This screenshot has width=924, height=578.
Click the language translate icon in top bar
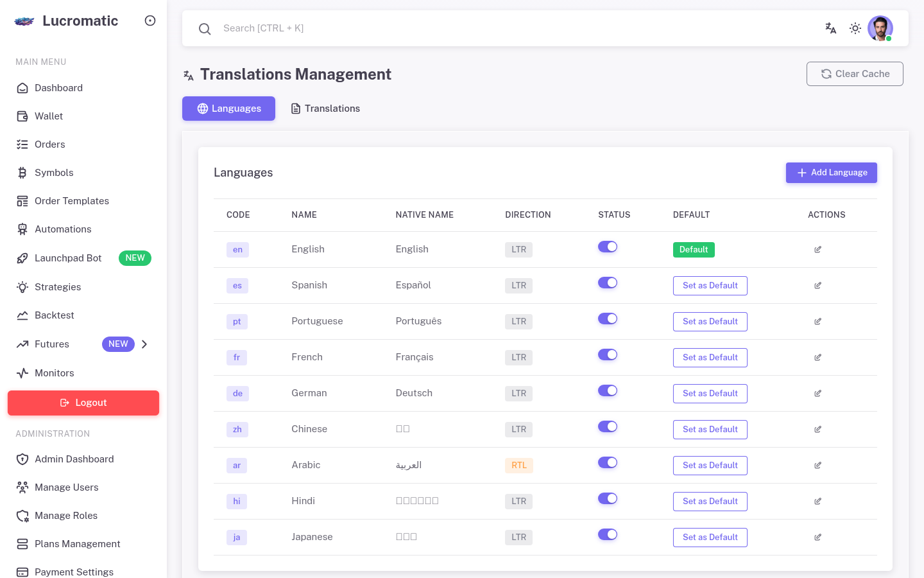coord(830,28)
